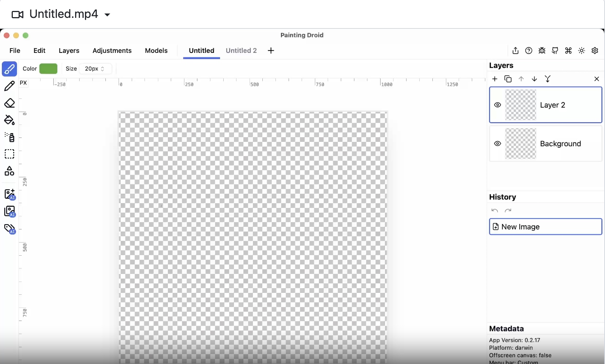Select the Background layer thumbnail

[x=521, y=144]
